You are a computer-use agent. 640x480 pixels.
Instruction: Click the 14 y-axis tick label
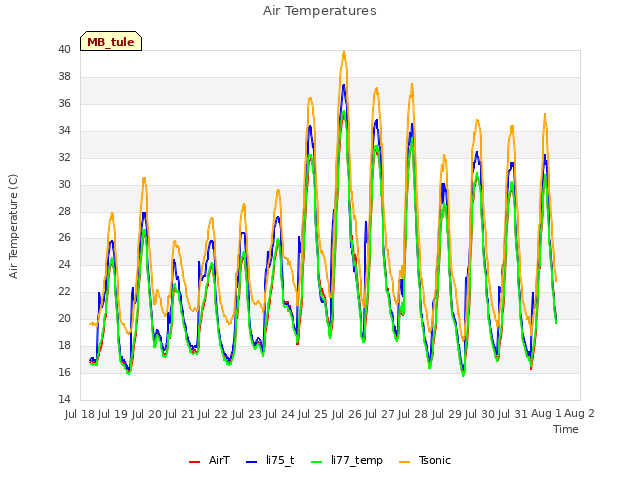(64, 399)
